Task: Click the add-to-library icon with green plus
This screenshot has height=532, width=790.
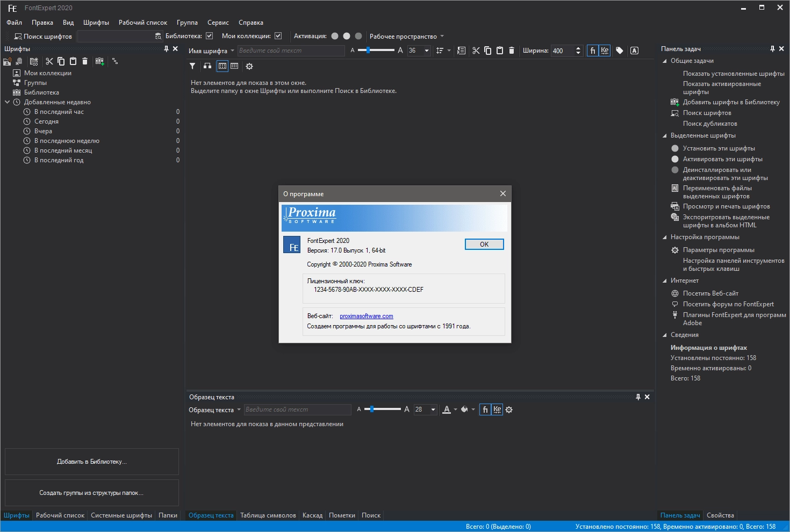Action: 99,61
